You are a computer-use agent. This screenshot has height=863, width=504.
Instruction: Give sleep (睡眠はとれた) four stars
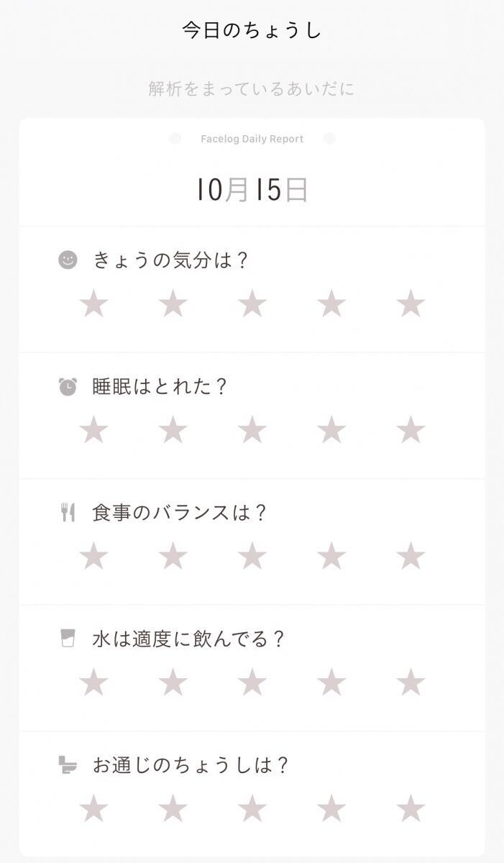[x=331, y=431]
